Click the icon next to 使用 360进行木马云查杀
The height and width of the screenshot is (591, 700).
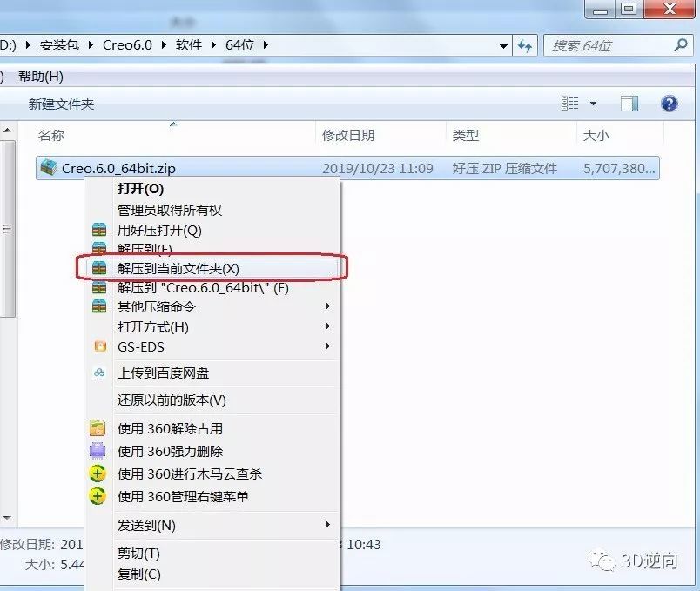coord(98,473)
